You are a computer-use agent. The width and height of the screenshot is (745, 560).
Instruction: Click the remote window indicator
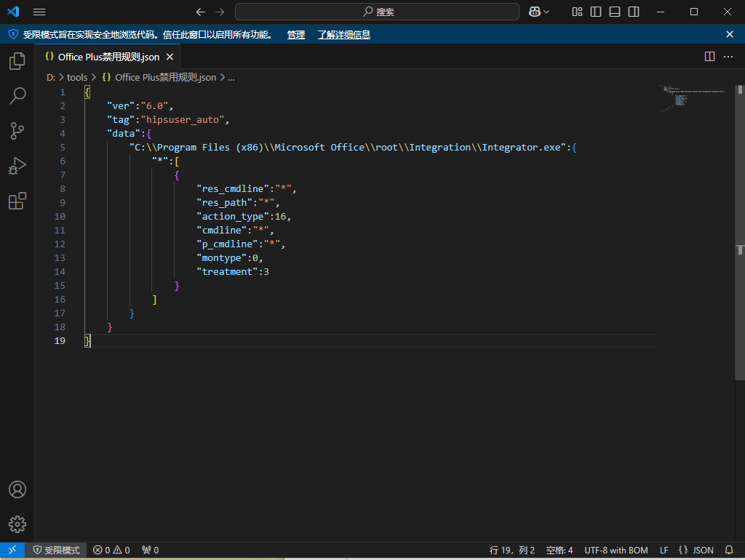(x=12, y=550)
